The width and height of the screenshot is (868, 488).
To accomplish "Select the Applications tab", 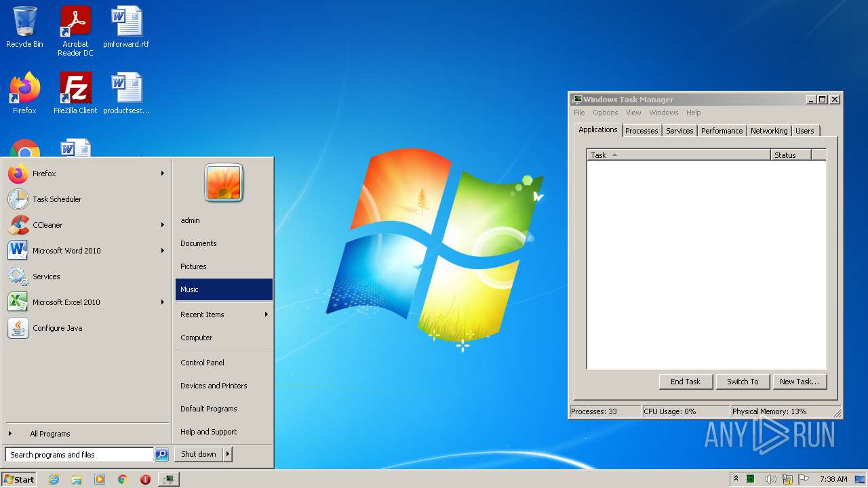I will tap(598, 129).
